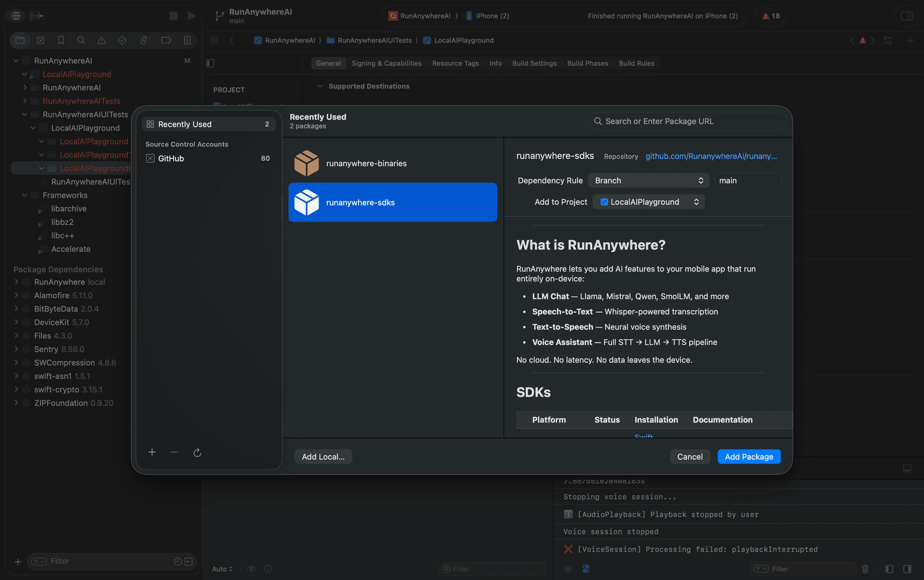Click the iPhone (2) run destination
924x580 pixels.
click(x=487, y=16)
